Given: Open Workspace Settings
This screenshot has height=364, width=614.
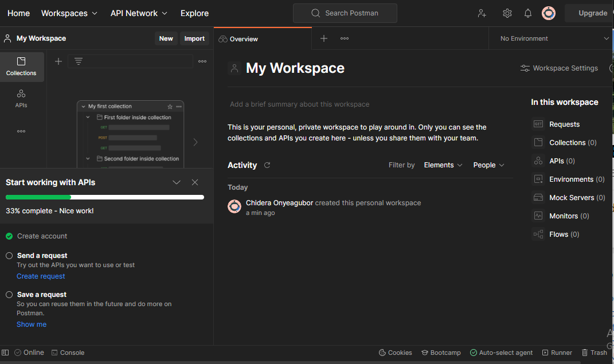Looking at the screenshot, I should (x=559, y=68).
